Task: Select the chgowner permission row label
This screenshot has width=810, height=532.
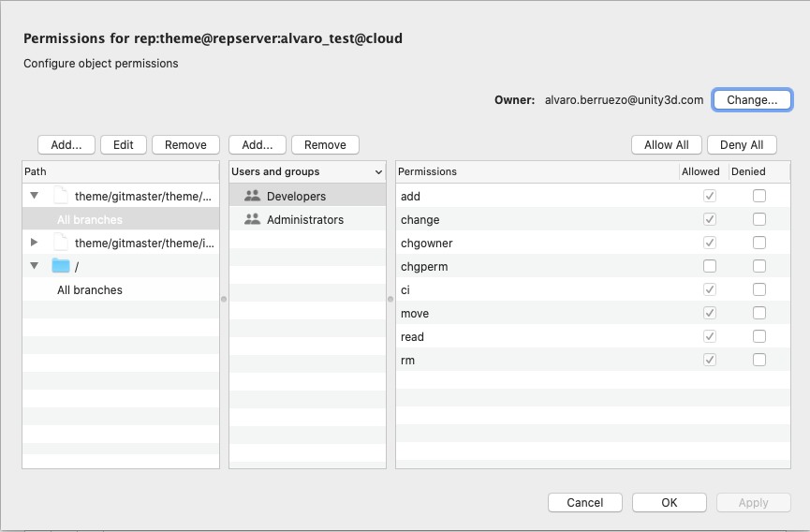Action: 427,244
